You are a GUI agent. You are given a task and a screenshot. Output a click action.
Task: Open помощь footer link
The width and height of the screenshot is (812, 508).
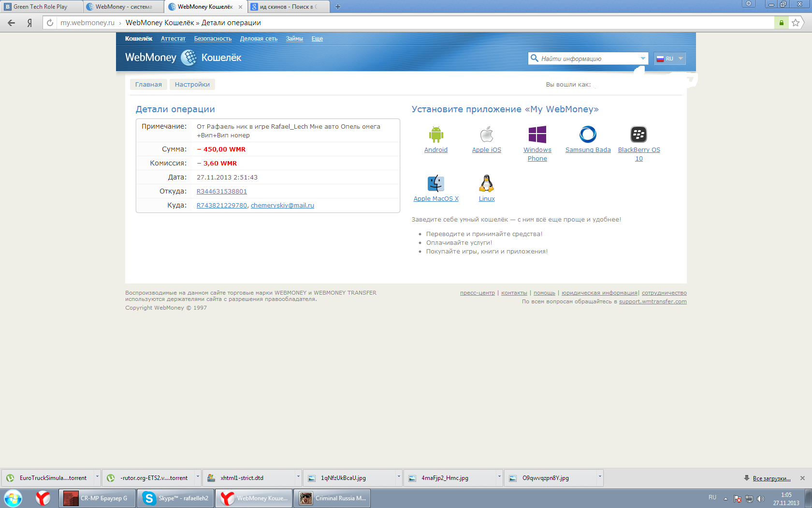point(544,293)
